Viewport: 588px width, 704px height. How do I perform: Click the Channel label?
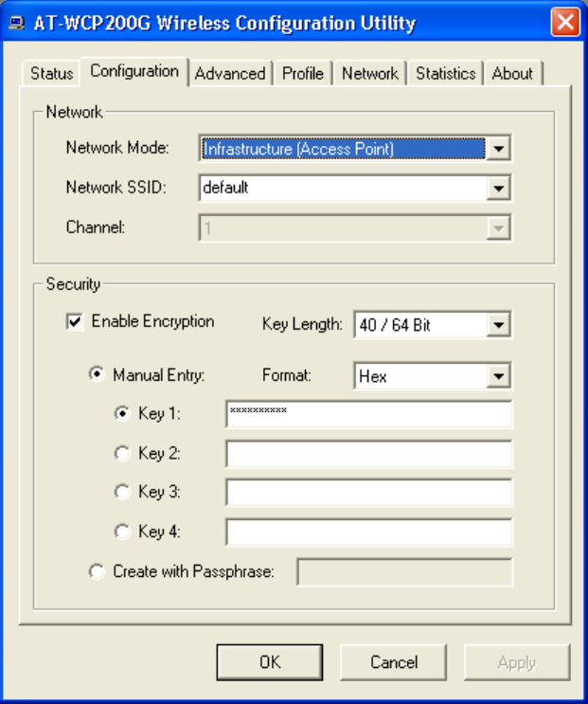pyautogui.click(x=96, y=226)
